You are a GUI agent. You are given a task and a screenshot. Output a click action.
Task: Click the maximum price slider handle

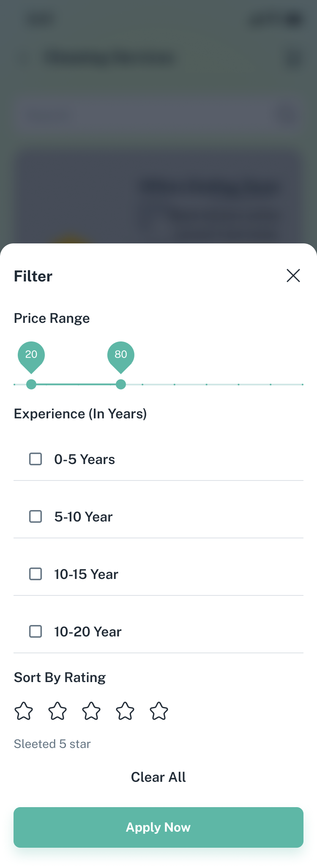[121, 384]
